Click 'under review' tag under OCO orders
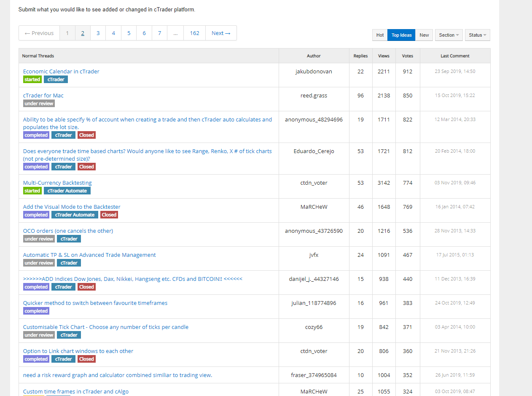 pos(39,239)
